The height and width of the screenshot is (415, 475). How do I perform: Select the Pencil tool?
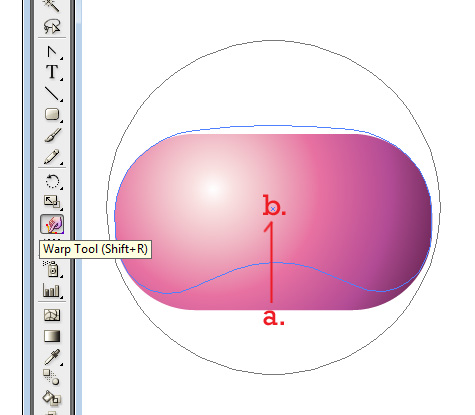(52, 156)
